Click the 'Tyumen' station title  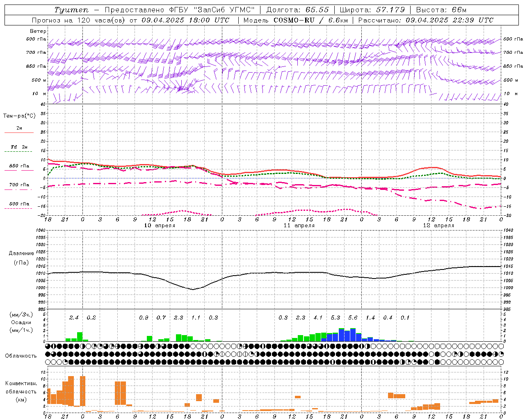pyautogui.click(x=72, y=10)
